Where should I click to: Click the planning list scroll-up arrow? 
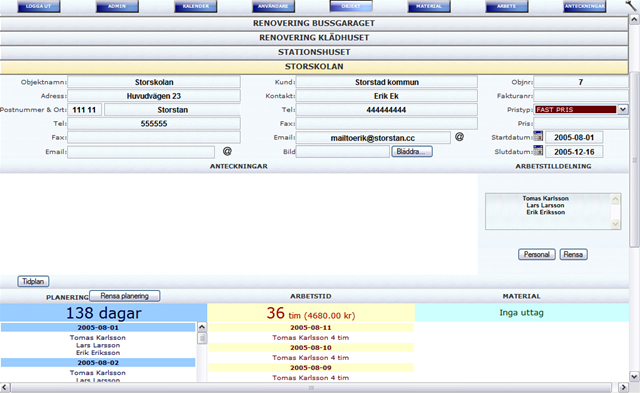(202, 327)
